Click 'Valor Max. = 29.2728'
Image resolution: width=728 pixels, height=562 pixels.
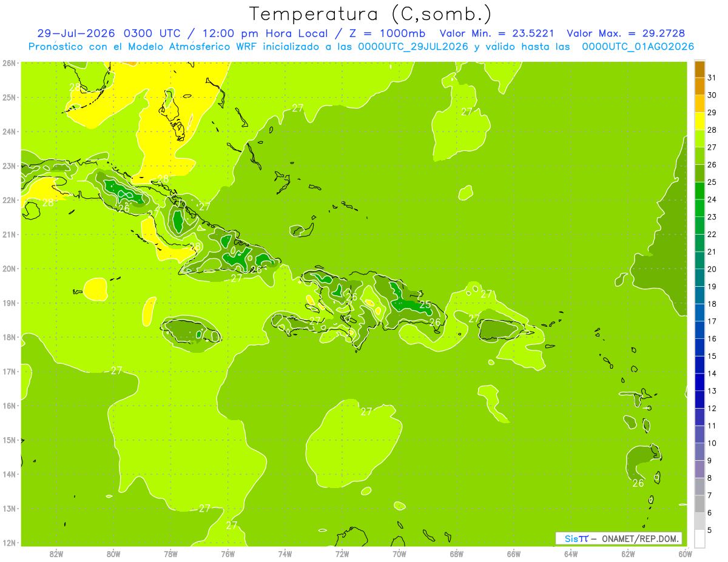click(x=626, y=33)
